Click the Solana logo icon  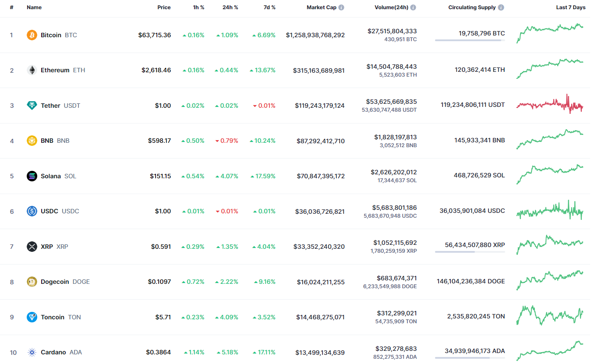(x=32, y=176)
